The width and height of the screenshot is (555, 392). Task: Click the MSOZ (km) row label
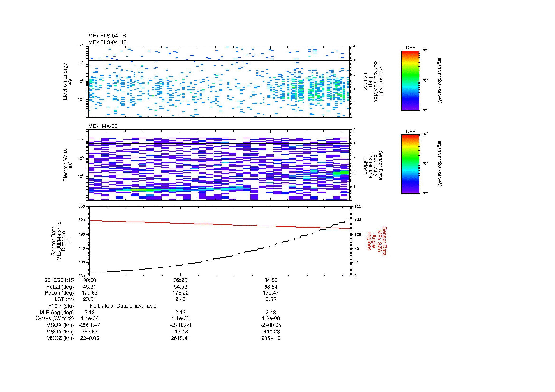(x=60, y=338)
